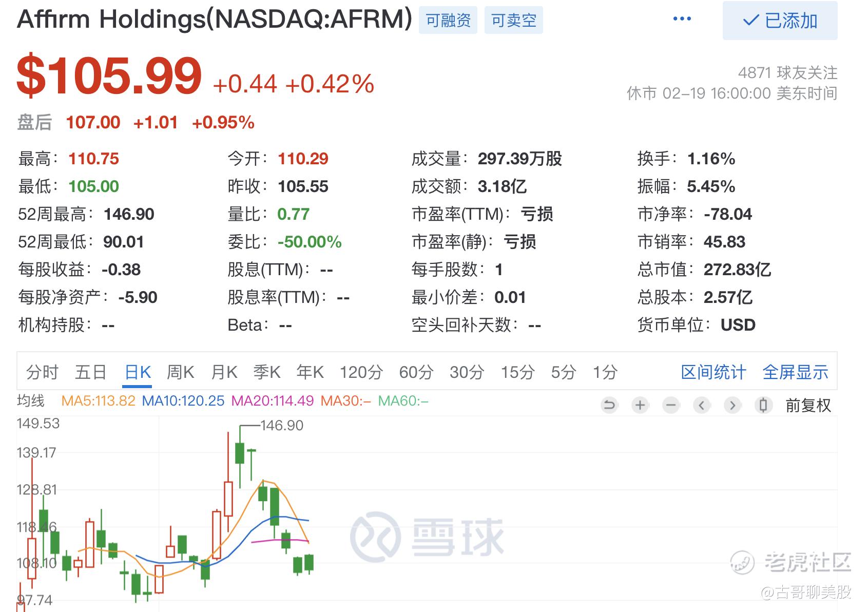The image size is (868, 612).
Task: Open the three-dot more options menu
Action: (x=682, y=20)
